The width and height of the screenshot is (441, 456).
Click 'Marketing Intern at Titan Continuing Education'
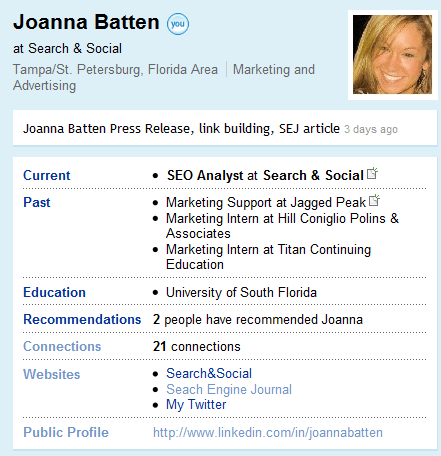[268, 257]
